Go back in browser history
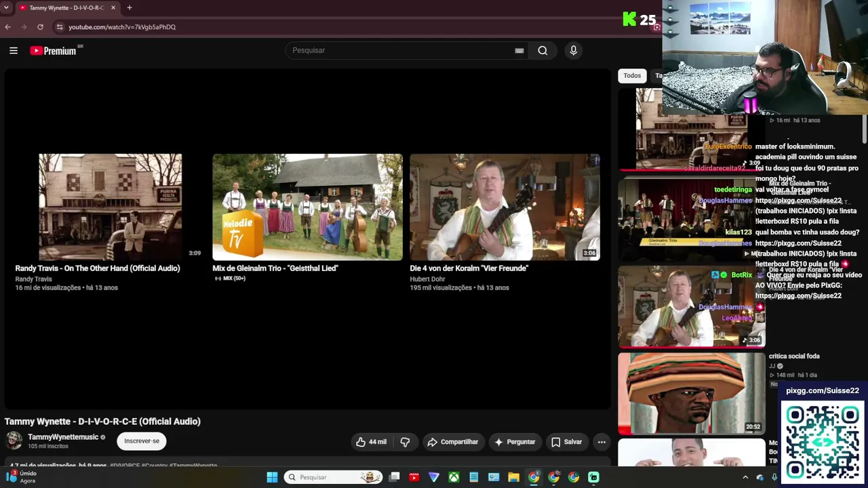868x488 pixels. click(7, 27)
